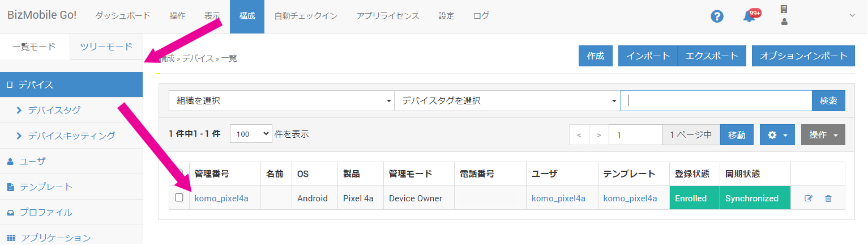Switch to the ツリーモード tab
This screenshot has width=868, height=245.
click(106, 47)
